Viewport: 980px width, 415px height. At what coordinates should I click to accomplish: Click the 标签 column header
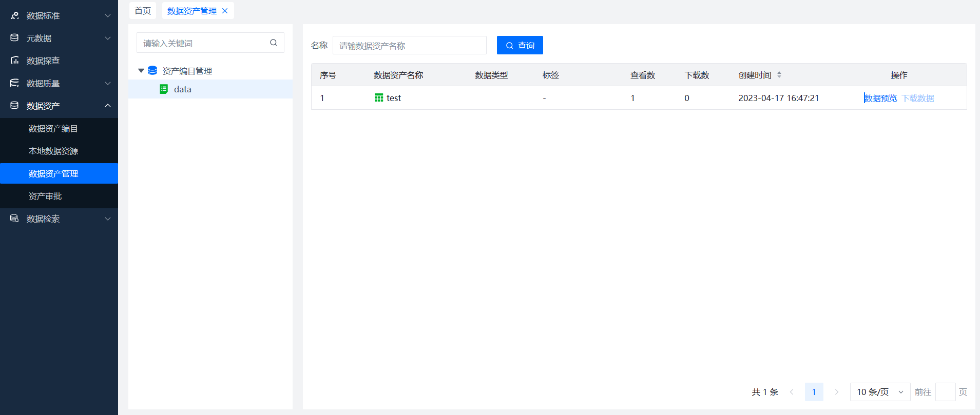pos(551,75)
